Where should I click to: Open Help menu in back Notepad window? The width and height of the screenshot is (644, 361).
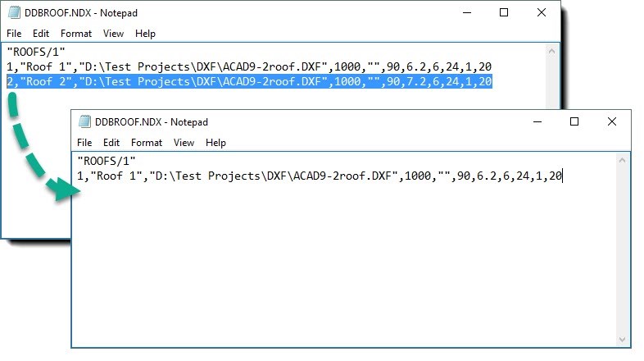point(145,34)
